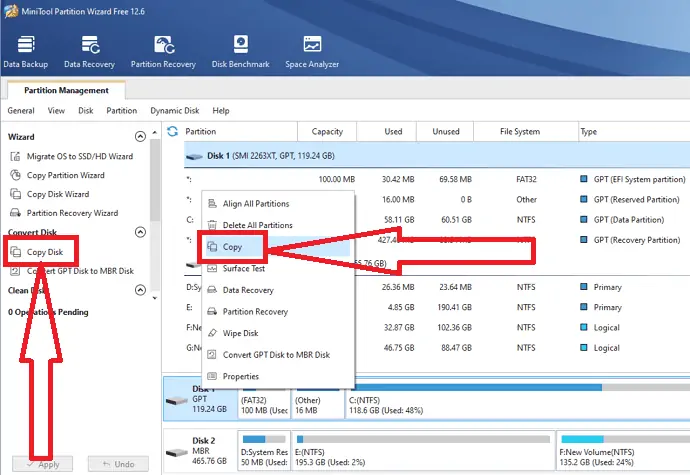The image size is (690, 475).
Task: Open Partition Recovery in the top toolbar
Action: pos(163,52)
